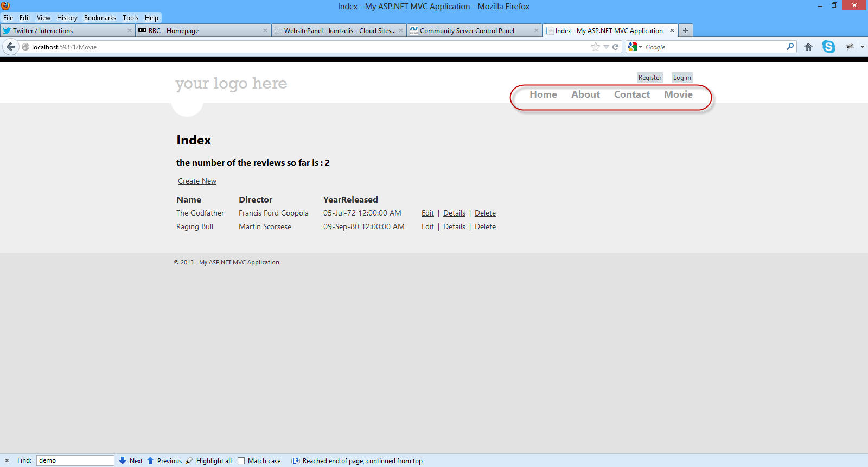The image size is (868, 467).
Task: Close the BBC - Homepage tab
Action: 265,30
